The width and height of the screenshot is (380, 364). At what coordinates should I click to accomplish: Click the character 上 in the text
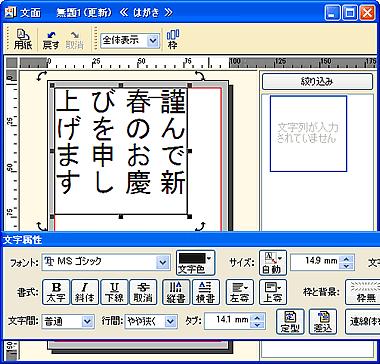[68, 101]
